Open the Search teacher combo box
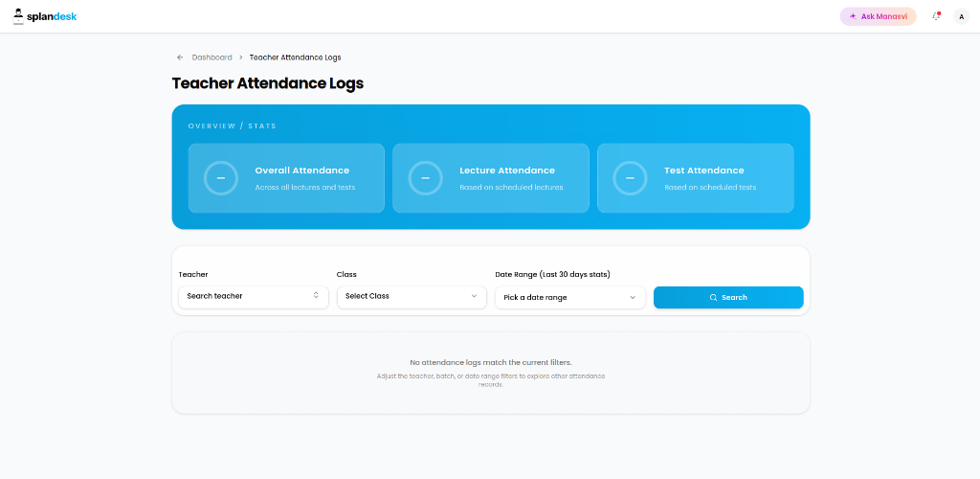This screenshot has height=479, width=980. (253, 296)
